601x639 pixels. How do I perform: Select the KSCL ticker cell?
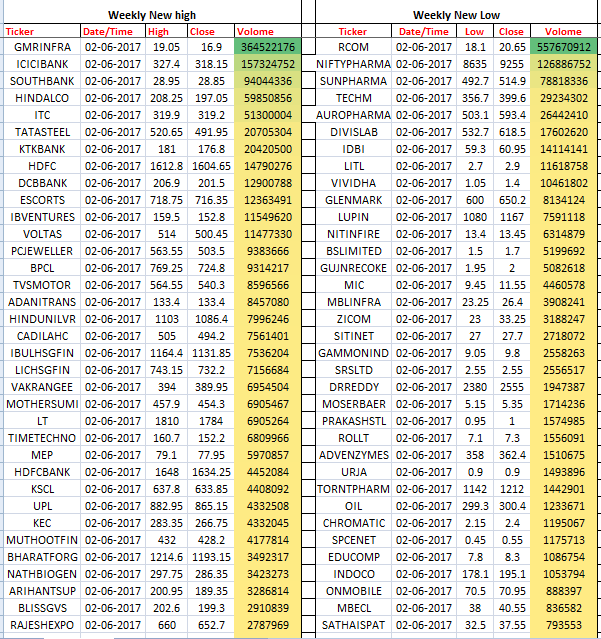tap(42, 489)
